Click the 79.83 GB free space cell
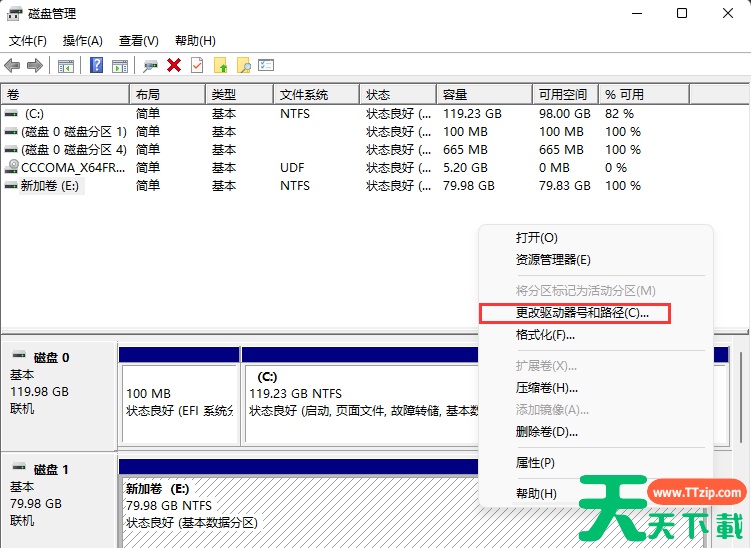The width and height of the screenshot is (751, 548). 565,186
